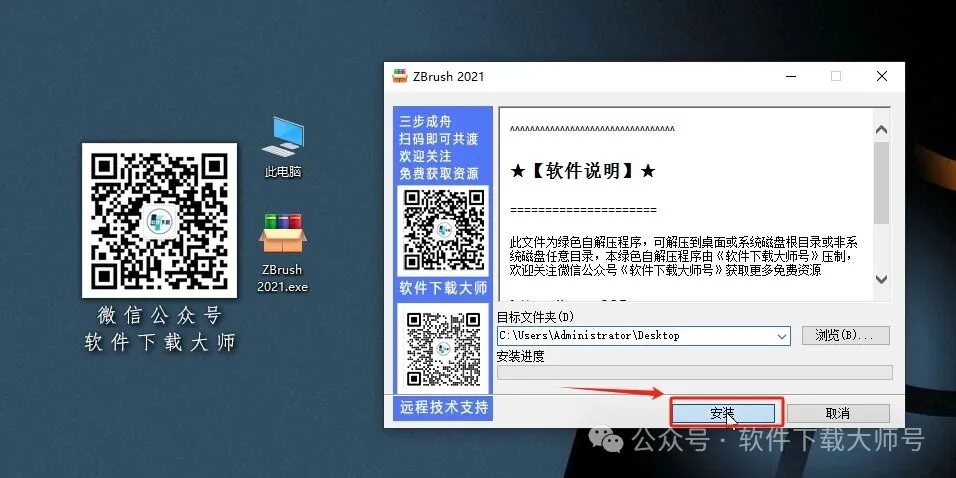Click the 安装进度 label
The image size is (956, 478).
pyautogui.click(x=521, y=357)
